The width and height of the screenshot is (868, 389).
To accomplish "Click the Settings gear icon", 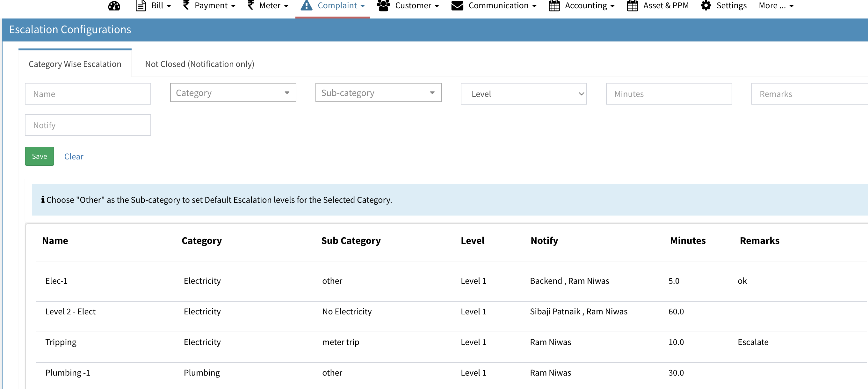I will point(706,5).
